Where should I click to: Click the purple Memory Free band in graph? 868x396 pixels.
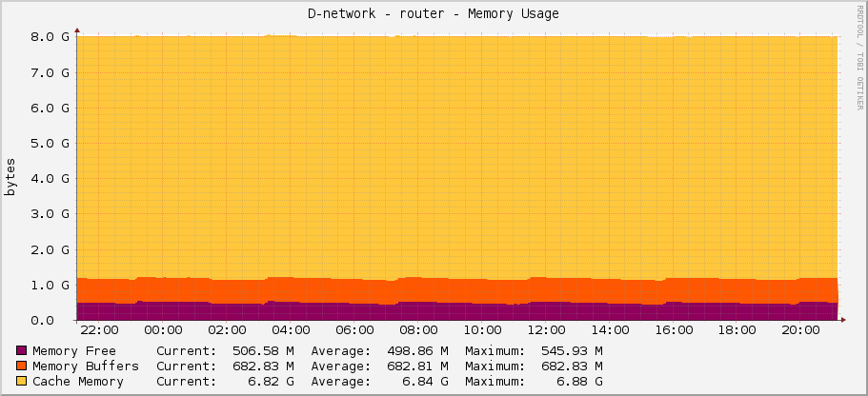coord(457,312)
